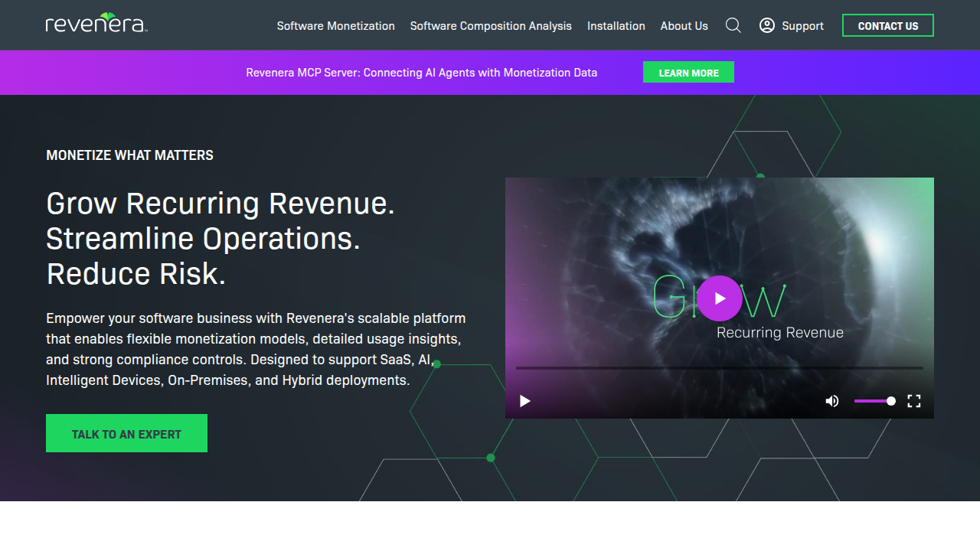This screenshot has height=551, width=980.
Task: Click the Support link
Action: click(803, 25)
